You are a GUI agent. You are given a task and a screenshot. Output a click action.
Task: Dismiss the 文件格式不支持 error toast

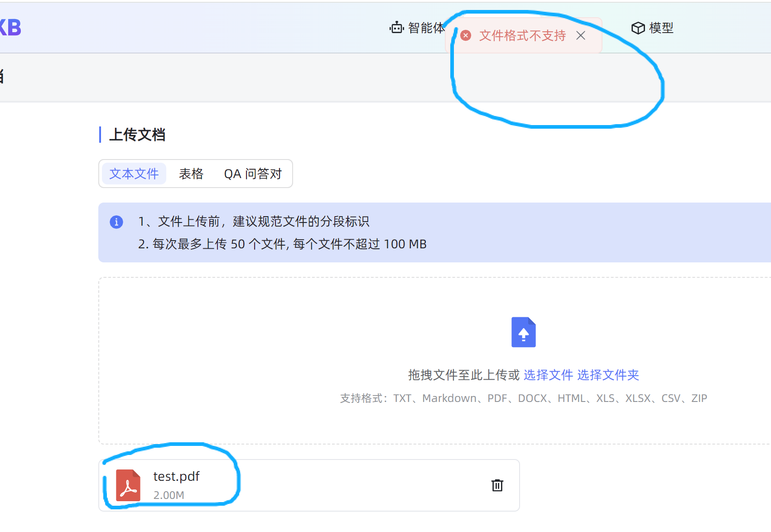[x=581, y=35]
